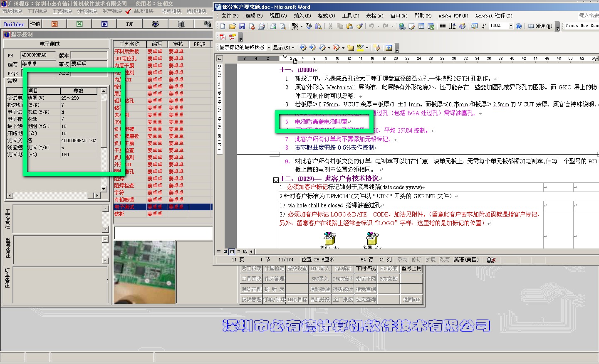Click the Insert Table icon in Word
The width and height of the screenshot is (599, 364).
421,26
